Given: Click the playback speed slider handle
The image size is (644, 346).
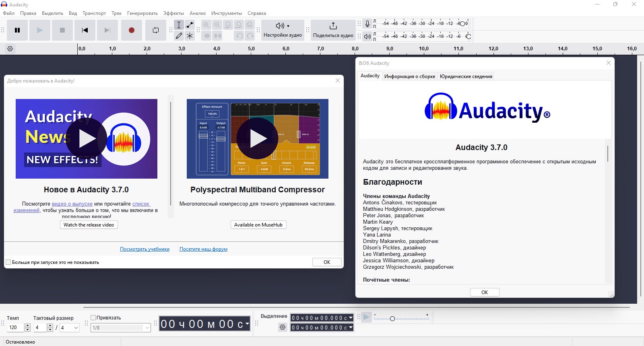Looking at the screenshot, I should tap(392, 319).
